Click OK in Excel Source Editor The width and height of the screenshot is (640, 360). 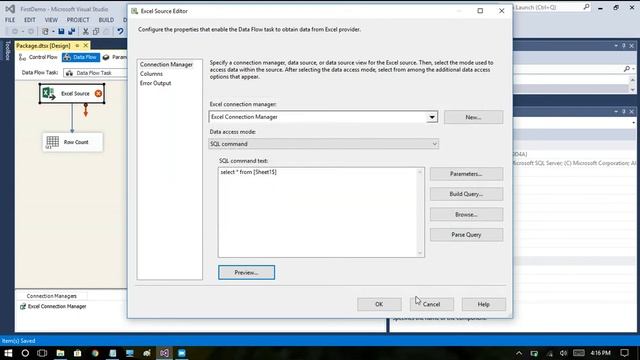pyautogui.click(x=379, y=304)
